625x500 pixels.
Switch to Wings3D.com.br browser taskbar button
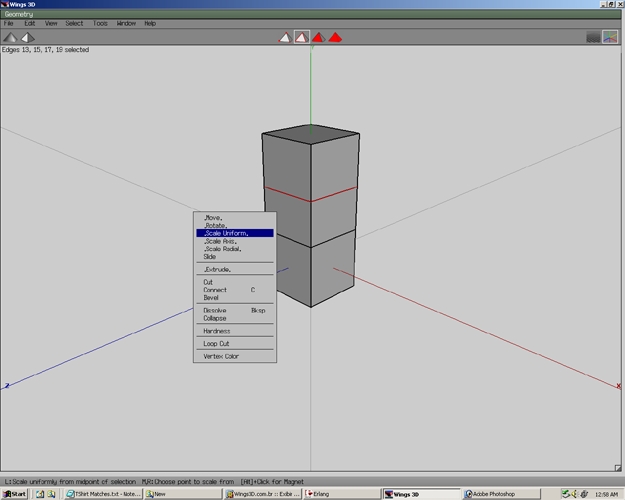(262, 494)
